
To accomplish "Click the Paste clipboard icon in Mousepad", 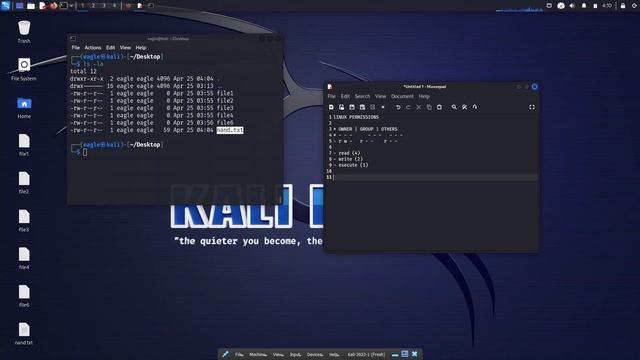I will point(439,107).
